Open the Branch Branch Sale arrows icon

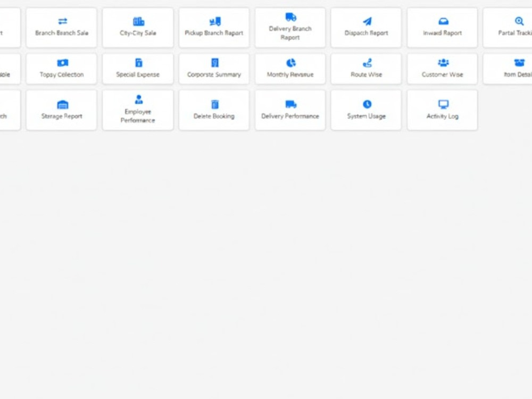(62, 21)
